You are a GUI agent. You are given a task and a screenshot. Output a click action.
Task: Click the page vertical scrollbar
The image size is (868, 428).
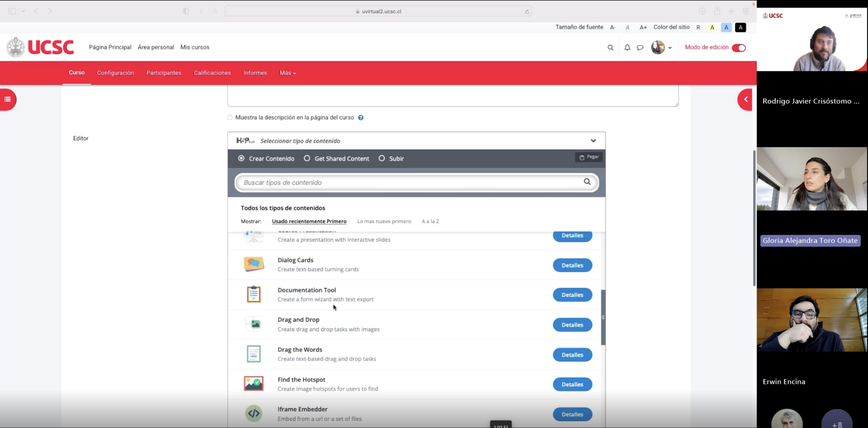pos(754,218)
